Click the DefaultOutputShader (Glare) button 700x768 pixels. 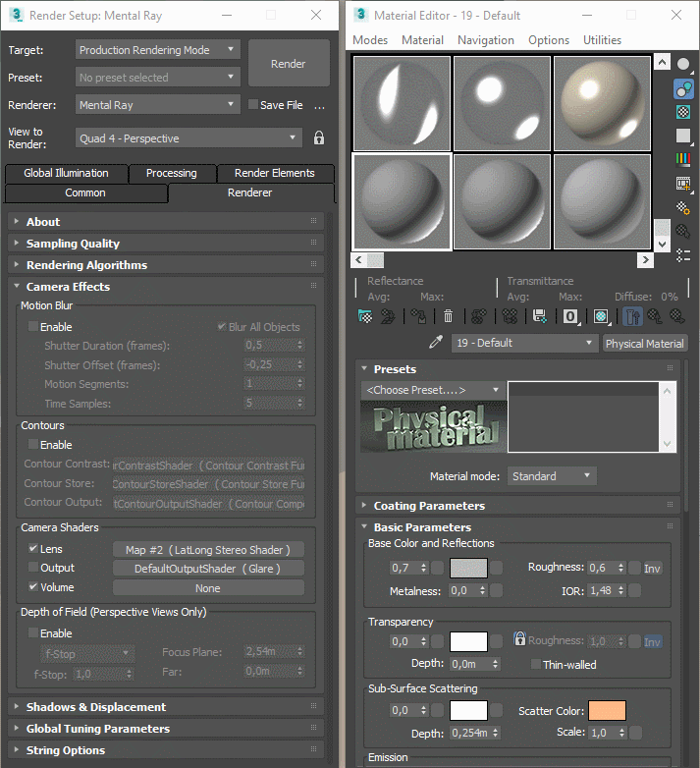click(208, 569)
